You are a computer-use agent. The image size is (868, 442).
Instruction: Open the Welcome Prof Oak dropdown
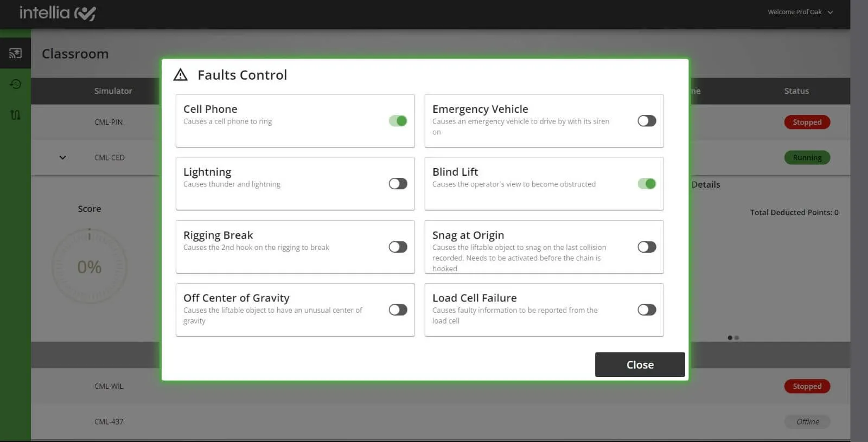pyautogui.click(x=800, y=11)
